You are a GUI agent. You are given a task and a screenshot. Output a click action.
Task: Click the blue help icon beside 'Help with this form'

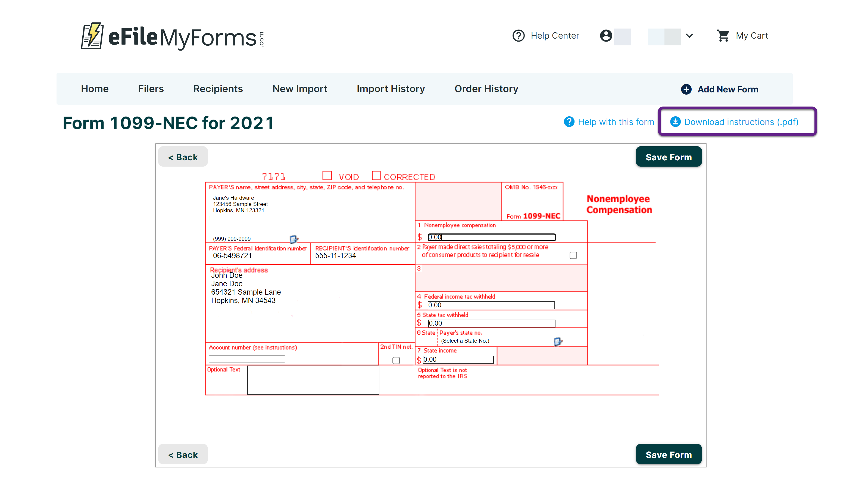[569, 122]
